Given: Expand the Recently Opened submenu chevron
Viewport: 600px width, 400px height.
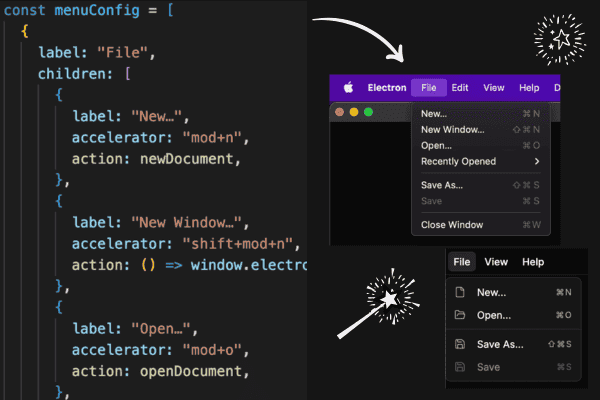Looking at the screenshot, I should pyautogui.click(x=537, y=161).
